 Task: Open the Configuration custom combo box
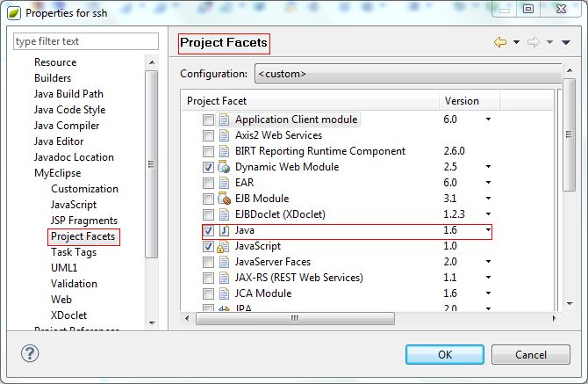(x=408, y=74)
